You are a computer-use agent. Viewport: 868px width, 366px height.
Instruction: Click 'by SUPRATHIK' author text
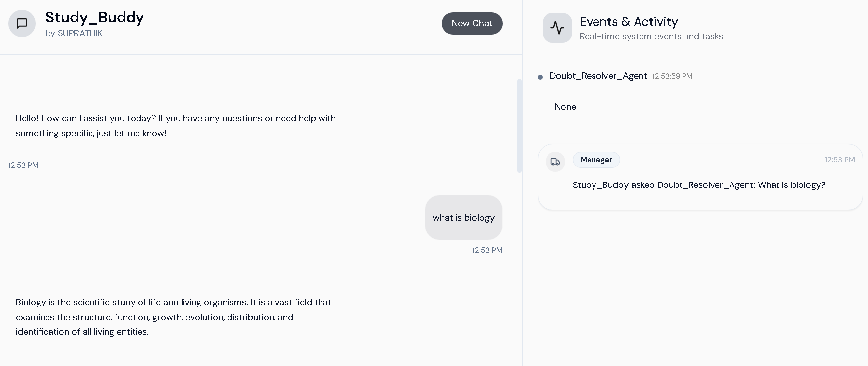tap(74, 33)
